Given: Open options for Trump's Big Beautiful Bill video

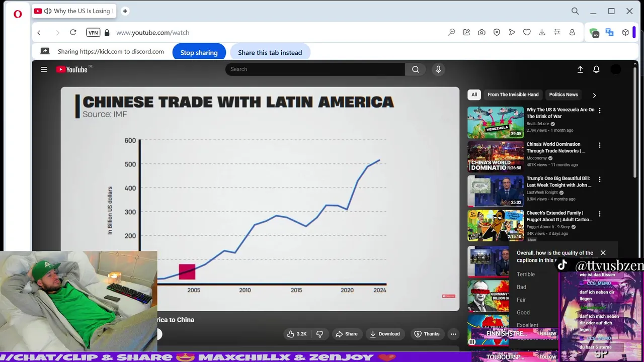Looking at the screenshot, I should coord(599,179).
